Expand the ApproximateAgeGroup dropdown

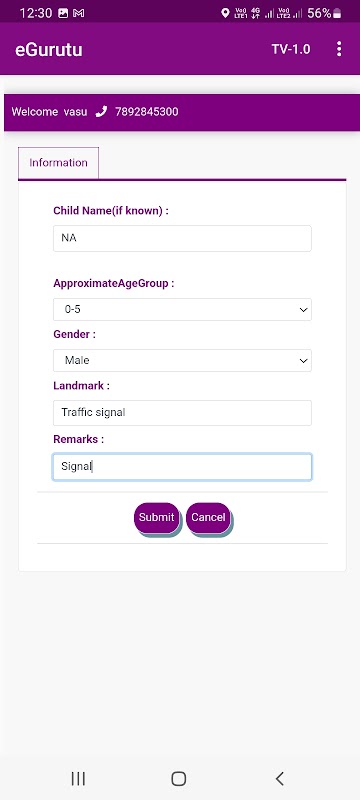(x=182, y=310)
